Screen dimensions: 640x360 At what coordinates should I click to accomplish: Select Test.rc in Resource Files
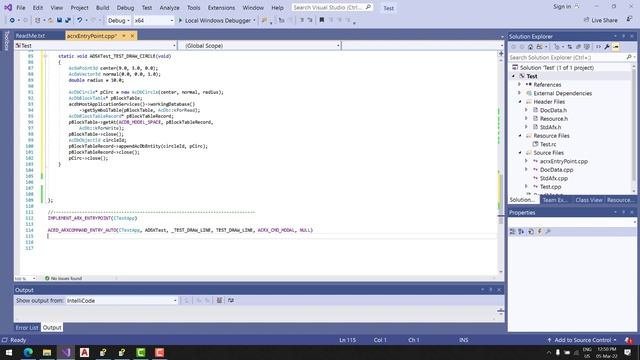[548, 144]
